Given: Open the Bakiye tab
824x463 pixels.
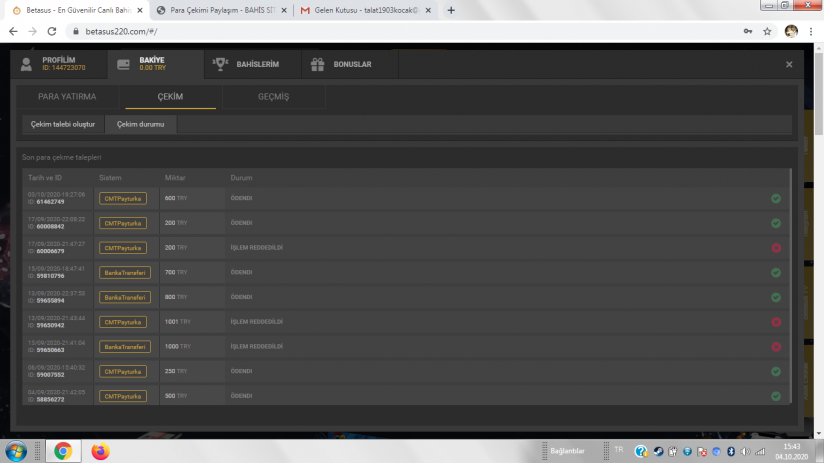Looking at the screenshot, I should (156, 64).
